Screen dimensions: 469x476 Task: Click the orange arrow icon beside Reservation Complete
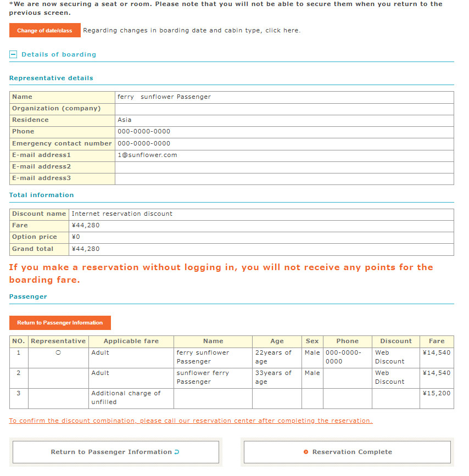point(306,452)
